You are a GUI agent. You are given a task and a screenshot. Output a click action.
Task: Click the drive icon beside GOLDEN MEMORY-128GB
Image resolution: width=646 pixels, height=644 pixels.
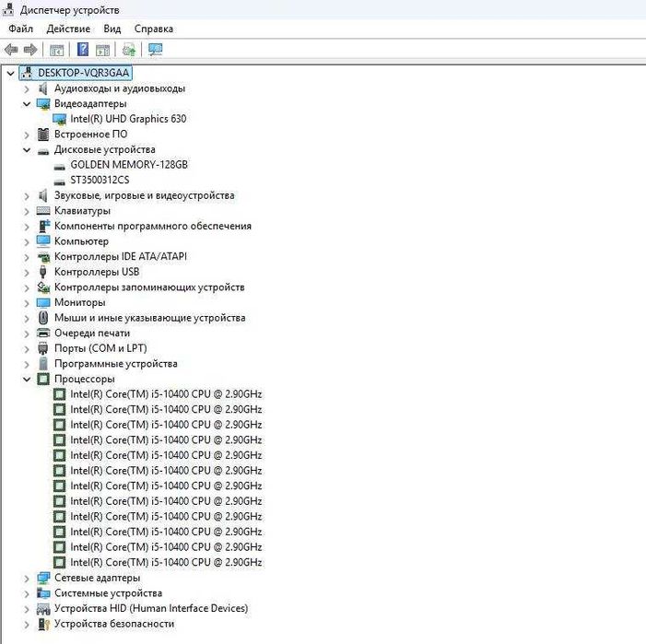click(x=60, y=167)
